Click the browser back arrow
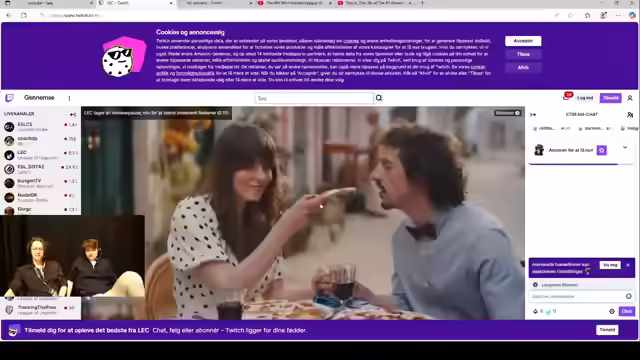Screen dimensions: 640x360 [x=9, y=16]
